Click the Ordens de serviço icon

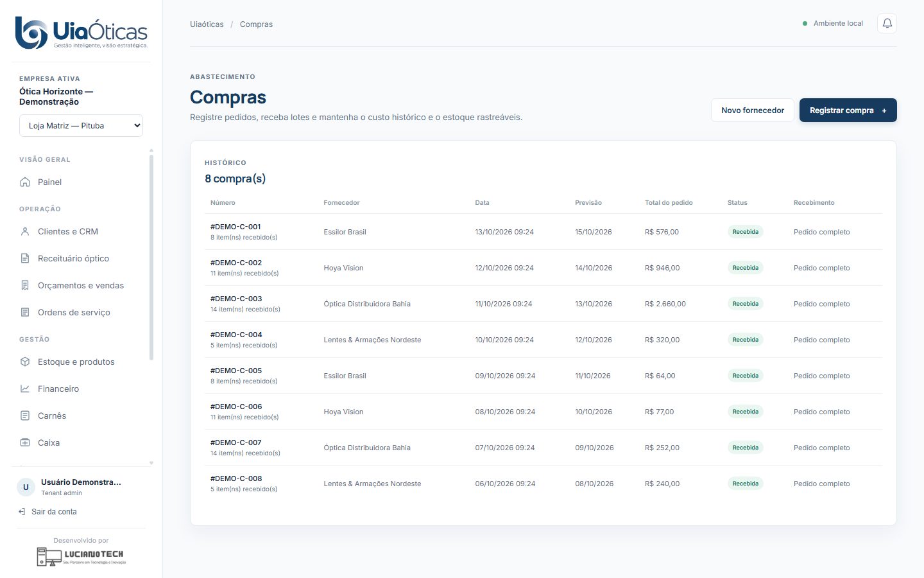click(25, 312)
